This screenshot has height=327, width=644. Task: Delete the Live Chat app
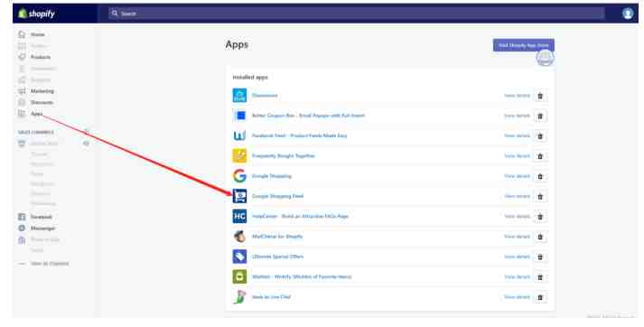540,297
